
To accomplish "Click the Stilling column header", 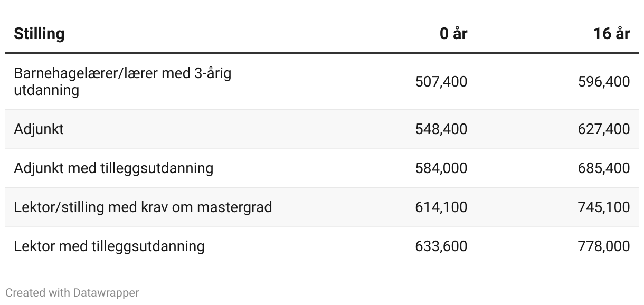I will 39,34.
